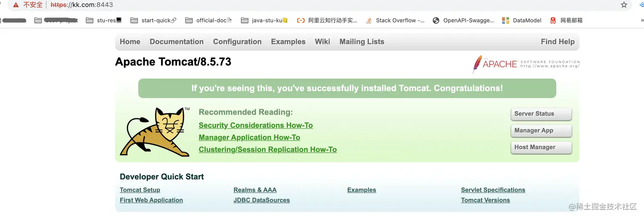Click the Apache Tomcat/8.5.73 heading
Image resolution: width=644 pixels, height=218 pixels.
173,62
